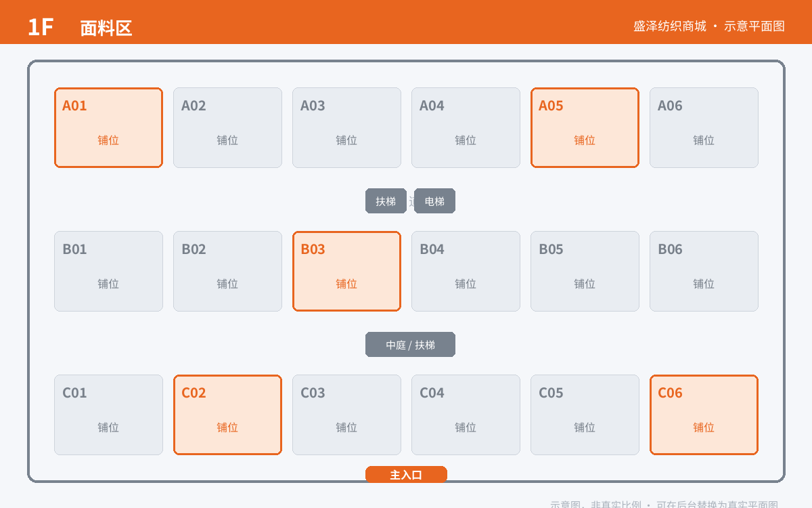Screen dimensions: 812x508
Task: Click the 中庭 / 扶梯 atrium label
Action: point(410,345)
